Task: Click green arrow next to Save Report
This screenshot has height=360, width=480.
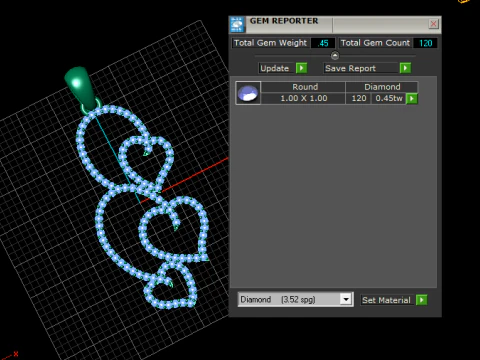Action: (405, 68)
